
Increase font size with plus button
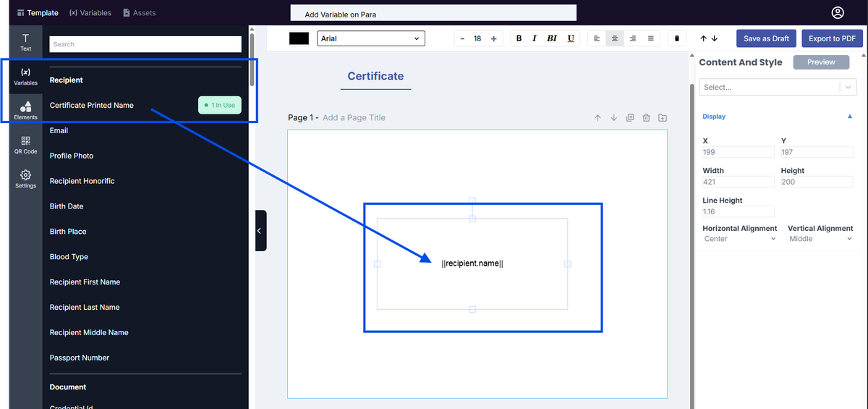click(493, 38)
